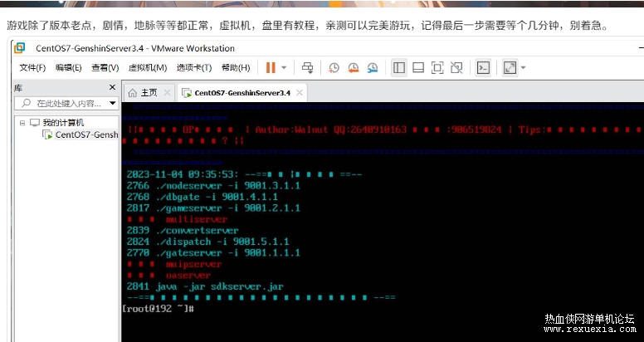The width and height of the screenshot is (644, 342).
Task: Click the './gateserver -i 9001.1.1.1' line
Action: (213, 252)
